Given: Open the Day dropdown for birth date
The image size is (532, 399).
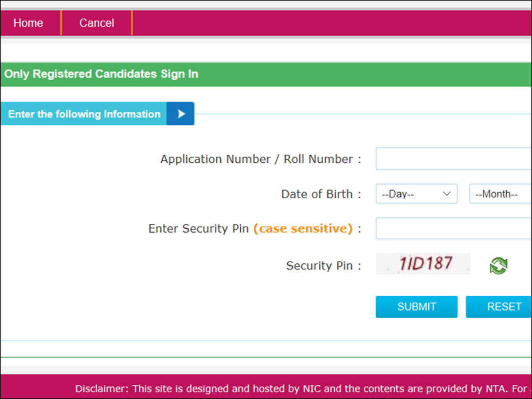Looking at the screenshot, I should click(x=416, y=194).
